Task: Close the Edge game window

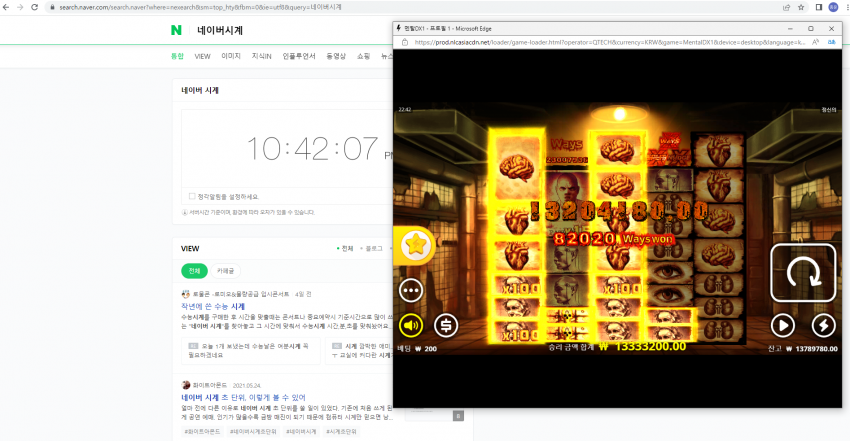Action: point(832,29)
